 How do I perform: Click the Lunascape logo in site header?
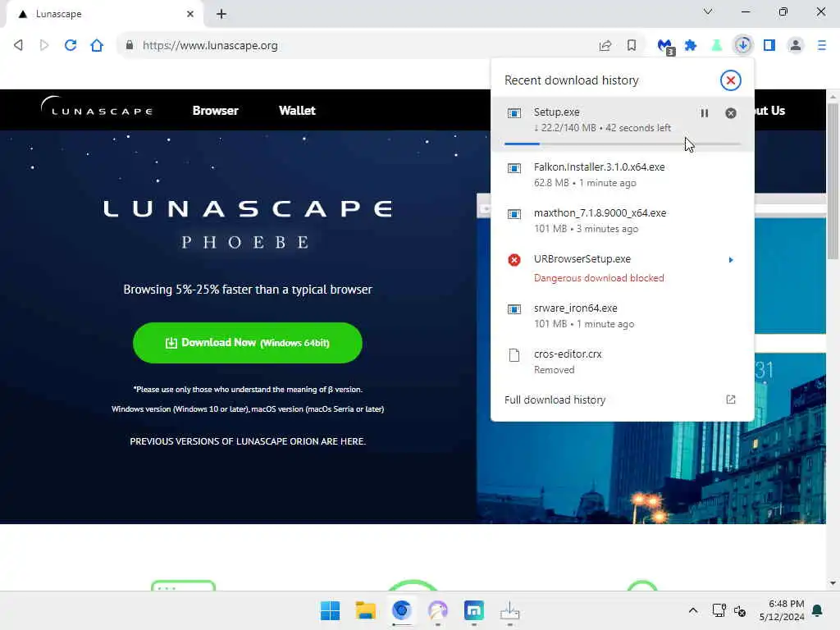[x=97, y=107]
